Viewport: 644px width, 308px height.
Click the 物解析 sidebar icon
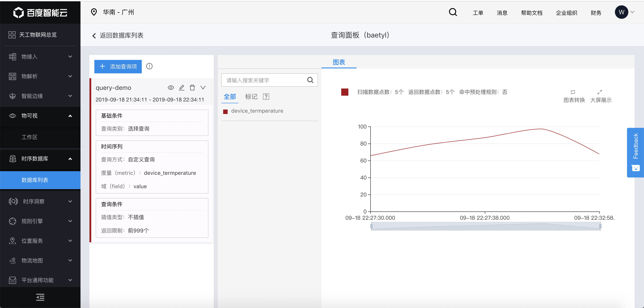pos(12,76)
